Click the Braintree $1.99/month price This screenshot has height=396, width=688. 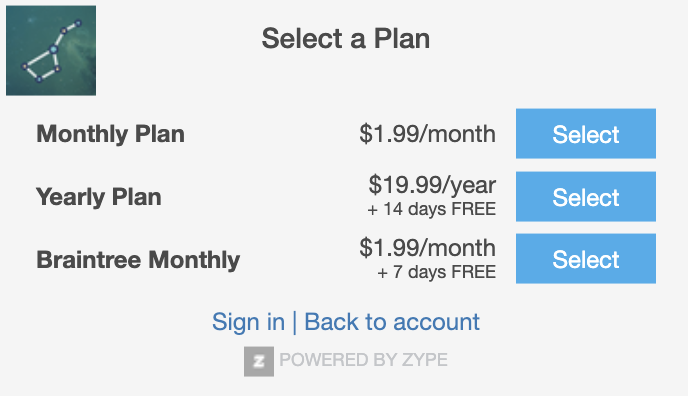428,248
